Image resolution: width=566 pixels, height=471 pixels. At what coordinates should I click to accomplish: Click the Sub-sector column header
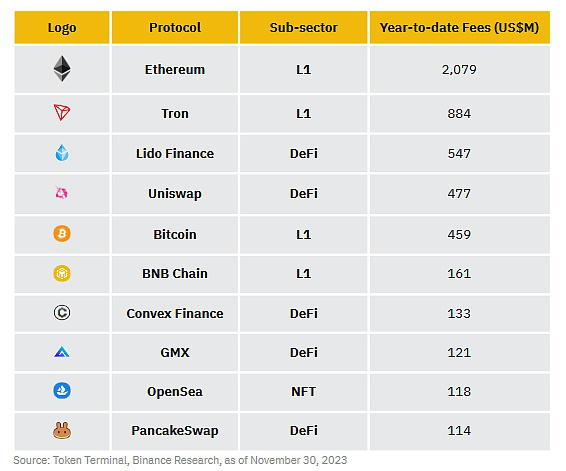tap(304, 27)
